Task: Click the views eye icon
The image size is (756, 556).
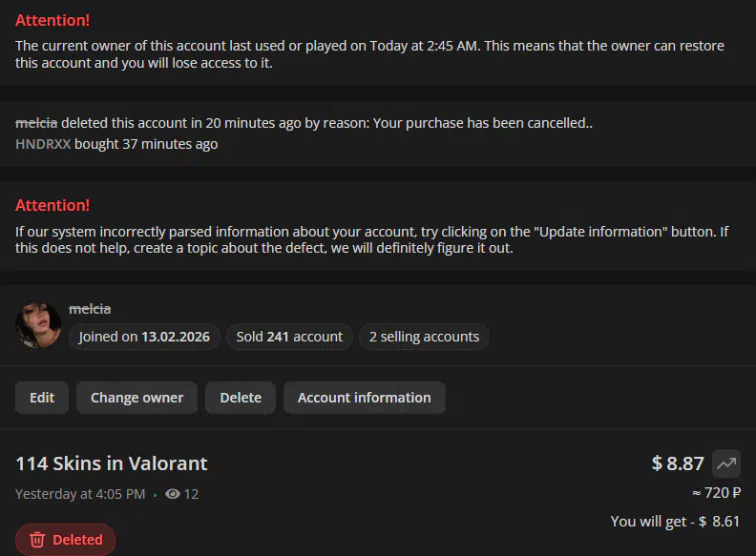Action: (x=173, y=494)
